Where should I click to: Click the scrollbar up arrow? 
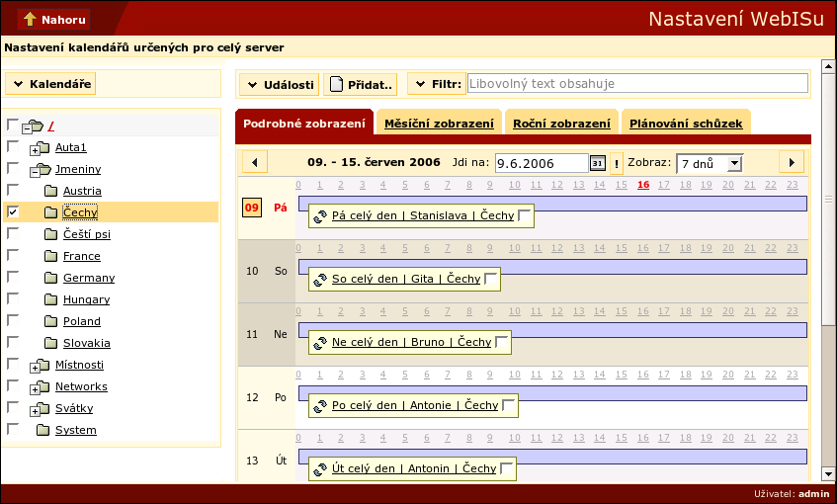828,67
